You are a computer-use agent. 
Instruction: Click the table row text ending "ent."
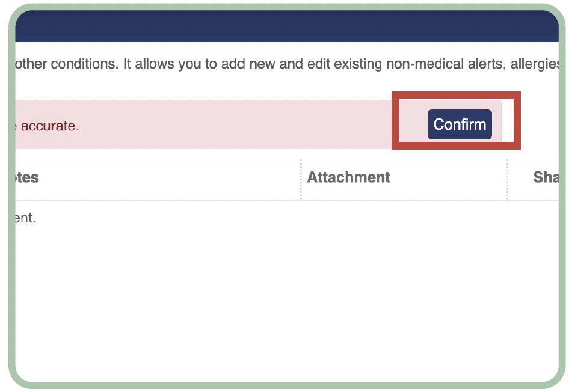(x=25, y=218)
